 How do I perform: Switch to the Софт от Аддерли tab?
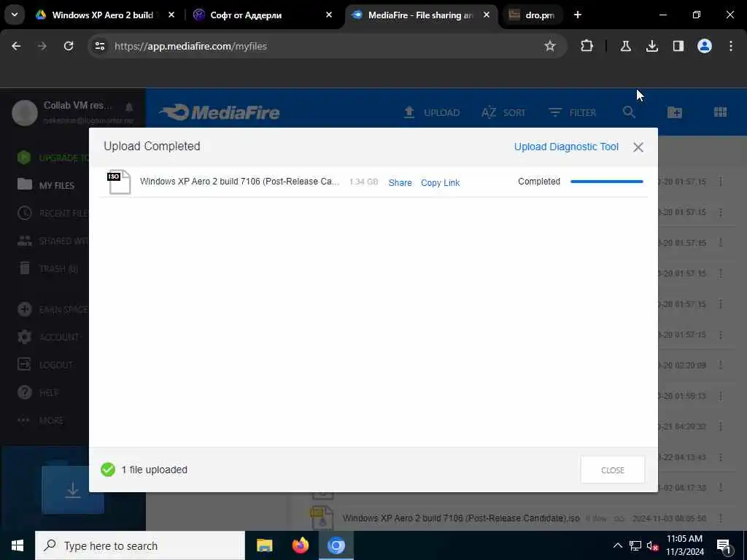click(263, 15)
